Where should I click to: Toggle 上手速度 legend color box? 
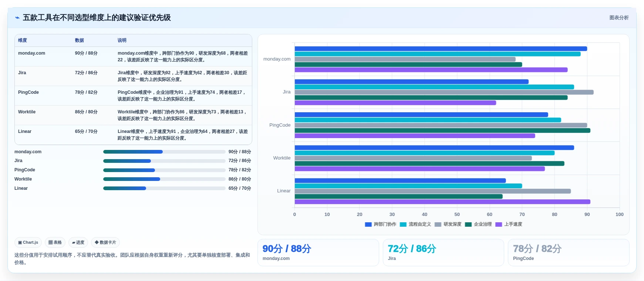point(499,225)
